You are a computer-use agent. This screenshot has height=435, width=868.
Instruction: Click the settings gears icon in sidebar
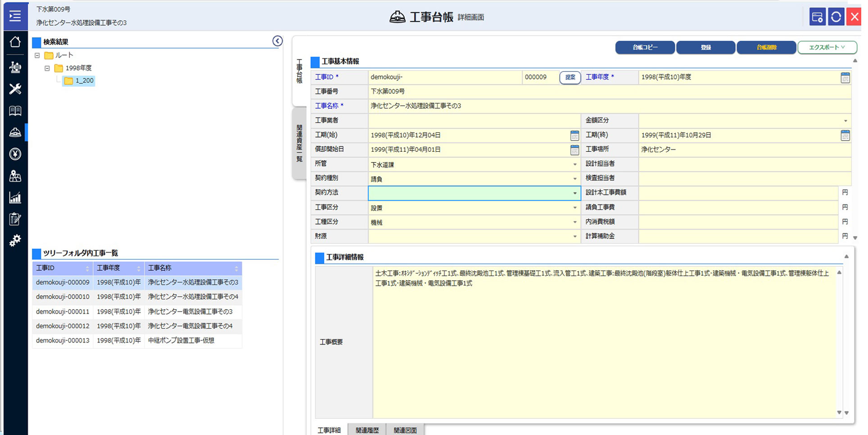15,240
